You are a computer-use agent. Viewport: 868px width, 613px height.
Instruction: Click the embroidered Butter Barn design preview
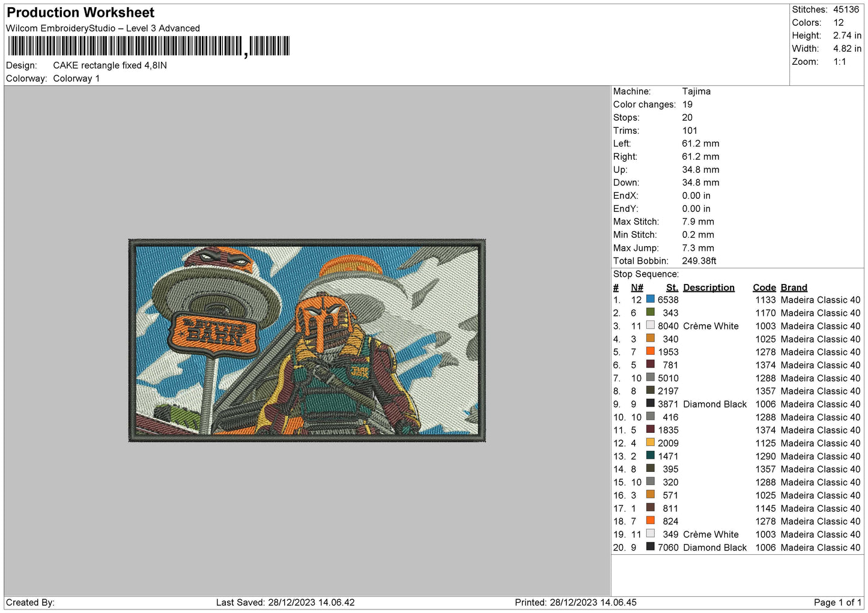tap(307, 340)
